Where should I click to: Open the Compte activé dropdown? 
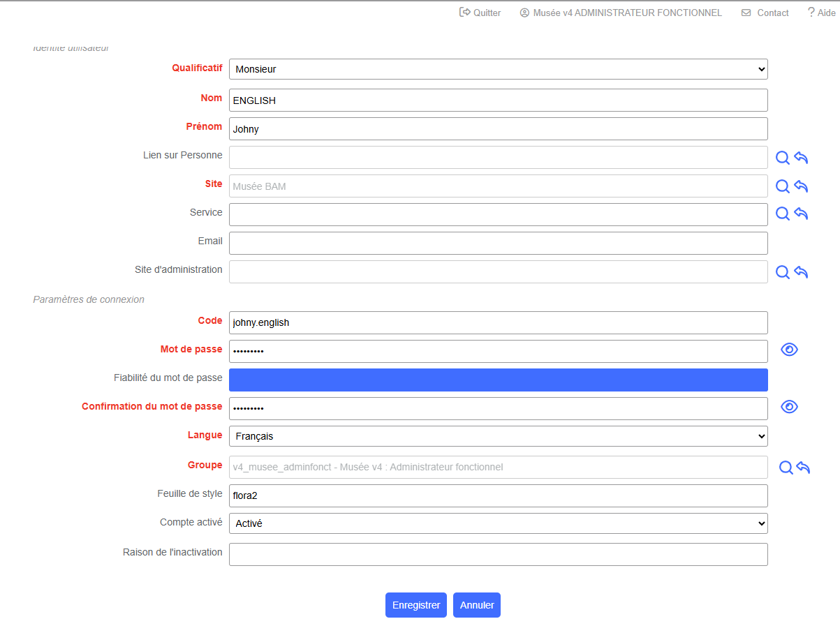pos(498,523)
